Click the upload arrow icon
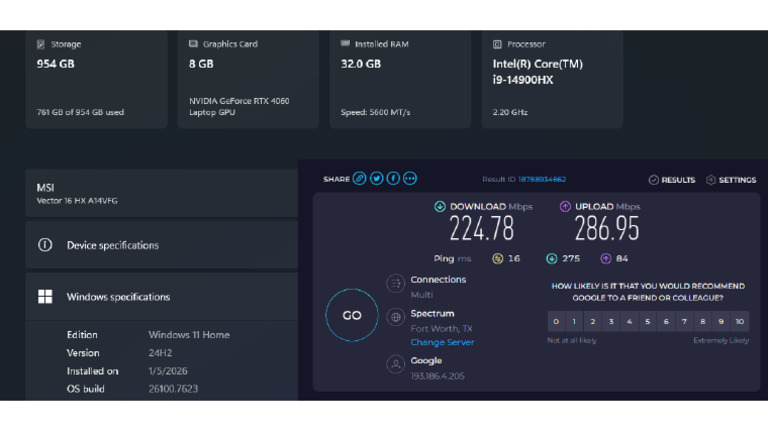The height and width of the screenshot is (431, 768). pyautogui.click(x=565, y=206)
